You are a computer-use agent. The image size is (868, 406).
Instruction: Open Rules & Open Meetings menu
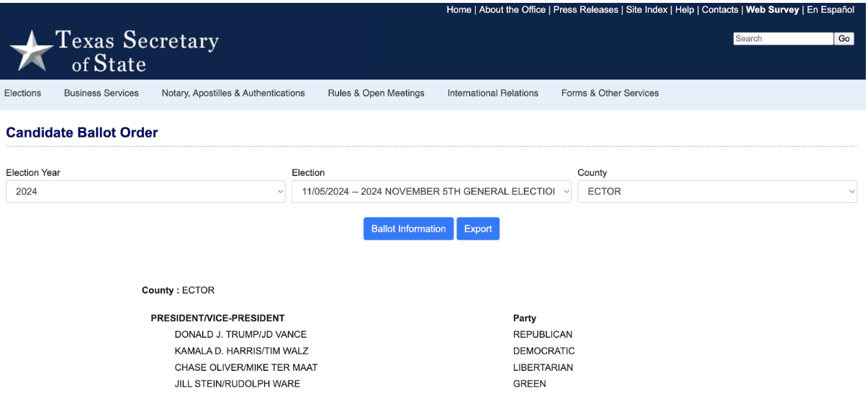[376, 93]
